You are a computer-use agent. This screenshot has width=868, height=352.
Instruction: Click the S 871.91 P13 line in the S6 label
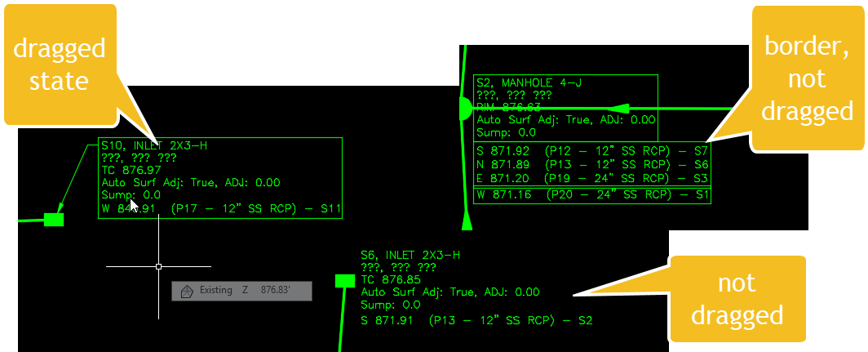(x=476, y=321)
